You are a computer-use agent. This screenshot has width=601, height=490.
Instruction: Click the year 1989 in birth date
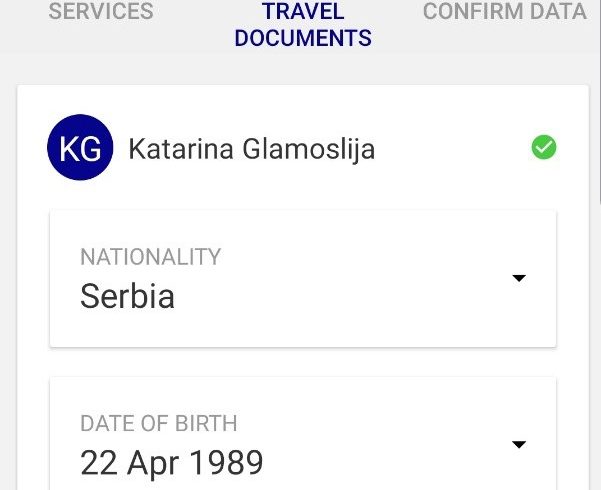pyautogui.click(x=227, y=462)
